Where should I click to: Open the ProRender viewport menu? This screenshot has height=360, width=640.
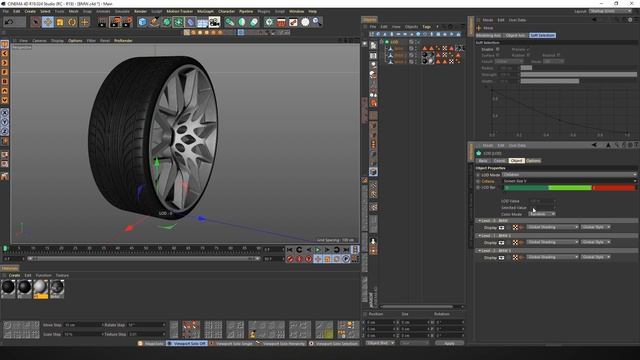pos(123,41)
